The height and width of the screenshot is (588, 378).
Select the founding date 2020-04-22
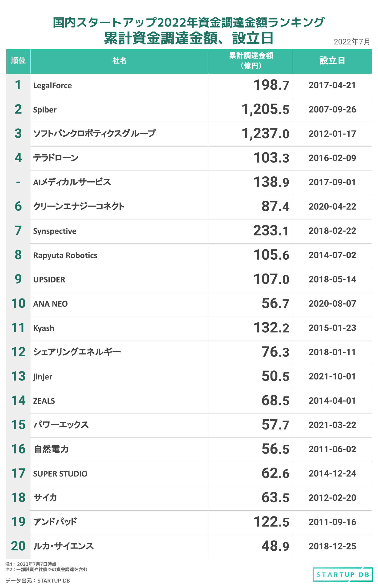[332, 207]
